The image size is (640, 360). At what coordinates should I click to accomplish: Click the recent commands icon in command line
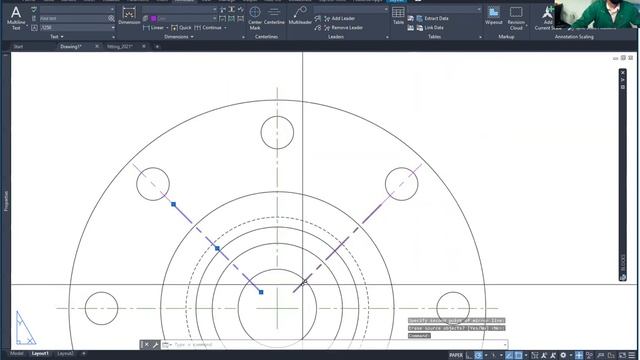coord(166,345)
